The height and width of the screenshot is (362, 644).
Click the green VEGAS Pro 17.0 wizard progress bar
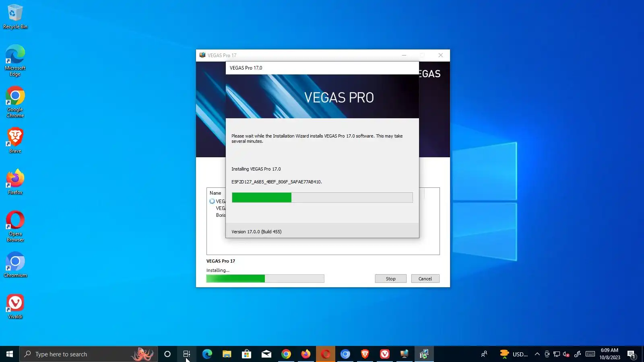[322, 197]
